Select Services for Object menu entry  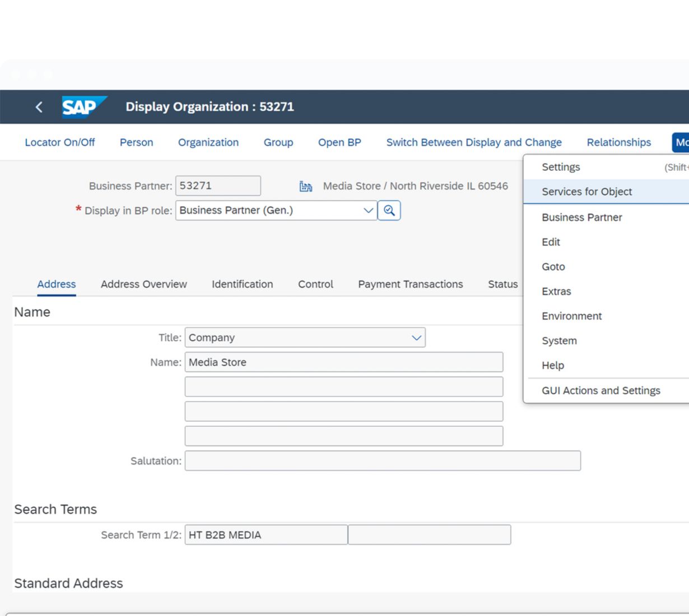[x=586, y=192]
